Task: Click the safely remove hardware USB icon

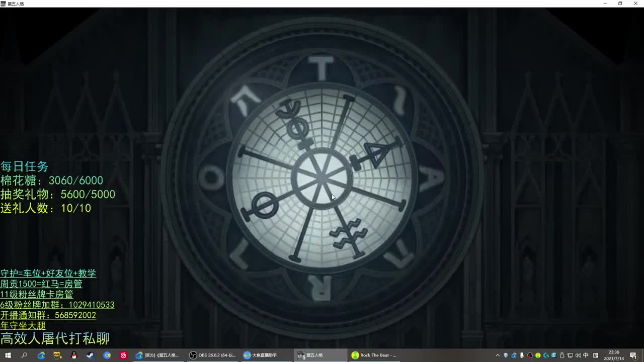Action: point(562,355)
